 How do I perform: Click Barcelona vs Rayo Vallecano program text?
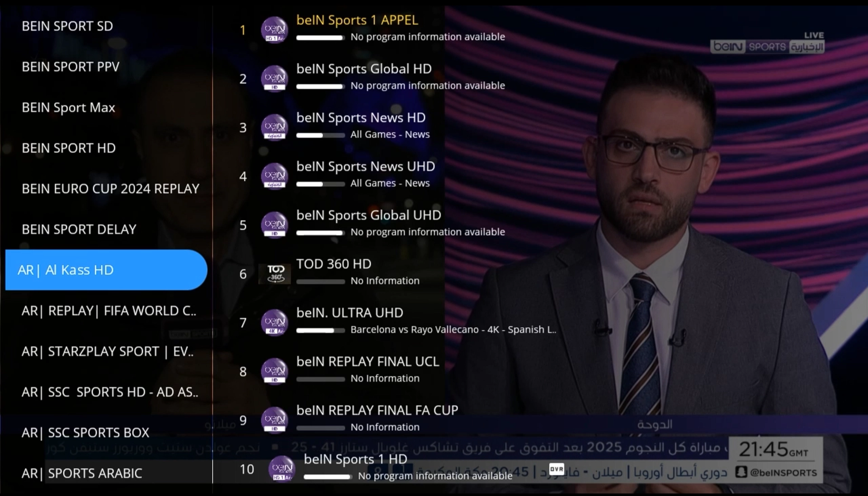453,330
